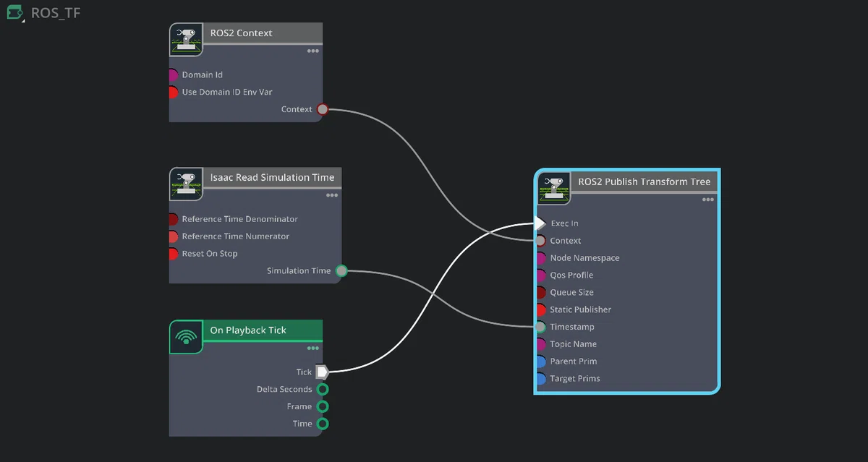Click the Exec In label
Screen dimensions: 868x462
click(x=564, y=223)
